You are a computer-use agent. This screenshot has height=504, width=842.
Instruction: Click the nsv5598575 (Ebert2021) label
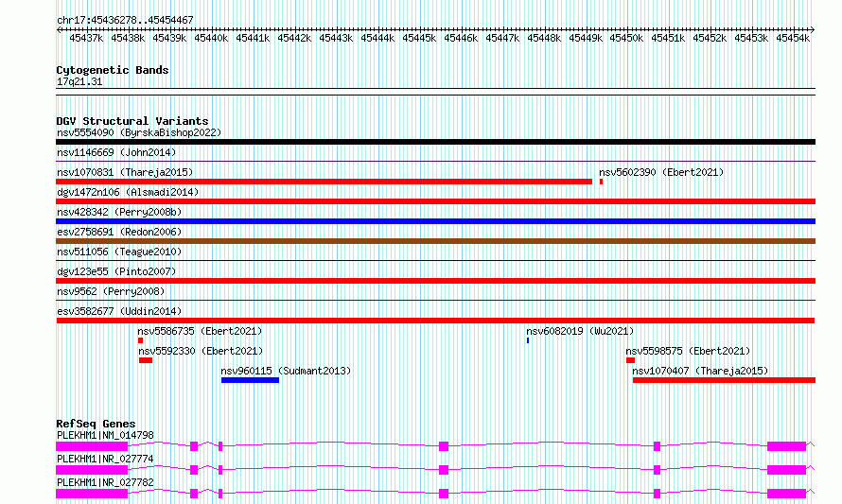click(x=688, y=351)
